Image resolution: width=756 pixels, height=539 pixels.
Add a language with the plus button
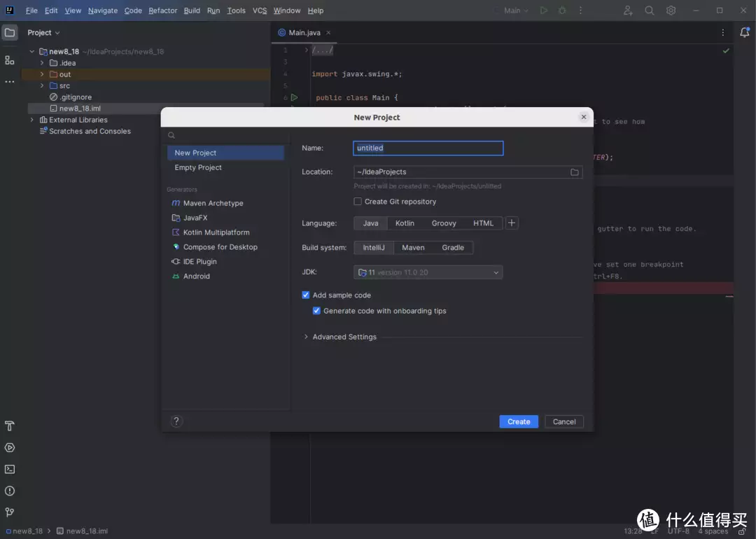pyautogui.click(x=512, y=223)
